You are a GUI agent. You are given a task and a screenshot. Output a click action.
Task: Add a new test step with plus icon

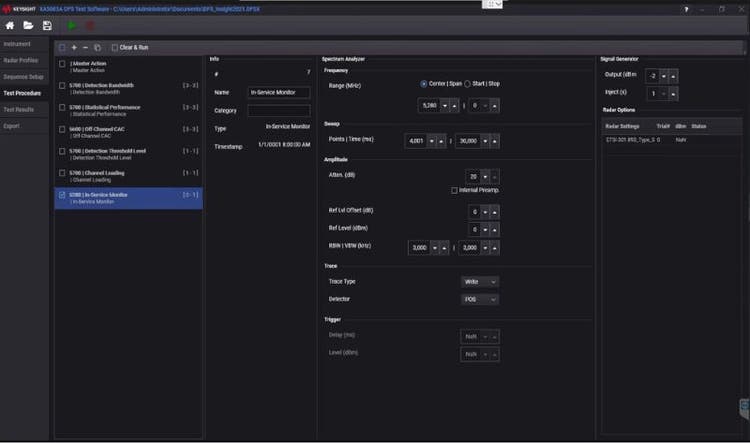(x=74, y=47)
